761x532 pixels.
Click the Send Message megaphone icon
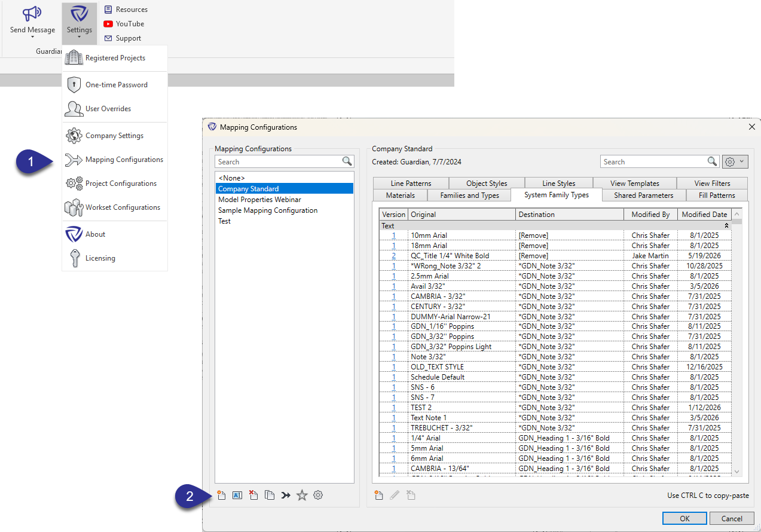(32, 13)
